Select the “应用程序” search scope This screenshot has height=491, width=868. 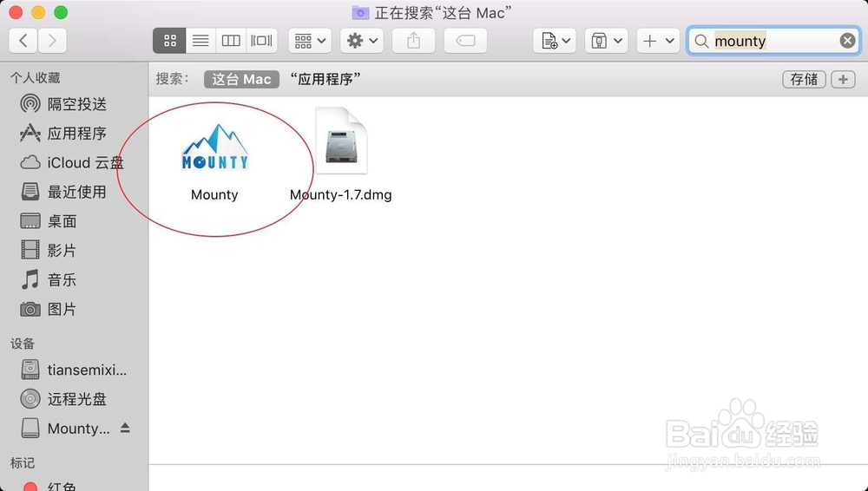click(x=325, y=79)
